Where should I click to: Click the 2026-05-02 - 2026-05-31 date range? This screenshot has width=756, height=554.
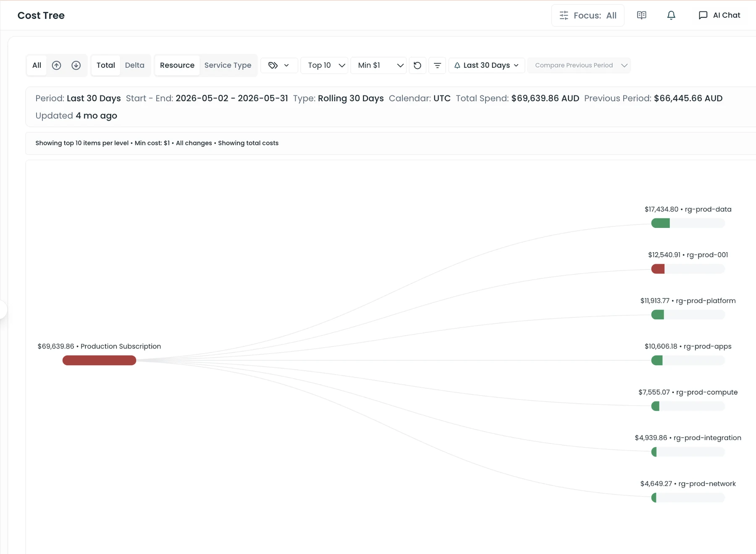232,98
